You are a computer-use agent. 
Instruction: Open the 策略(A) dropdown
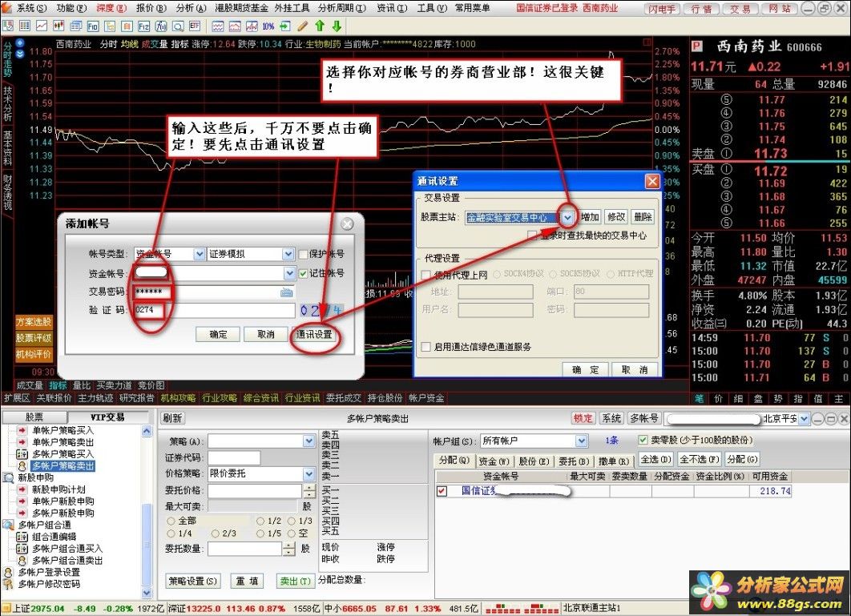[309, 442]
